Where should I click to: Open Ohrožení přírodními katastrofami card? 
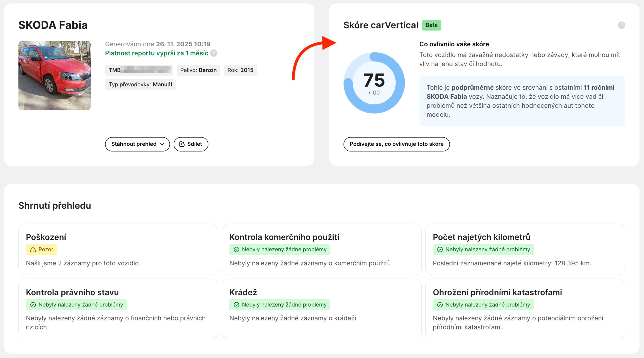pyautogui.click(x=525, y=309)
